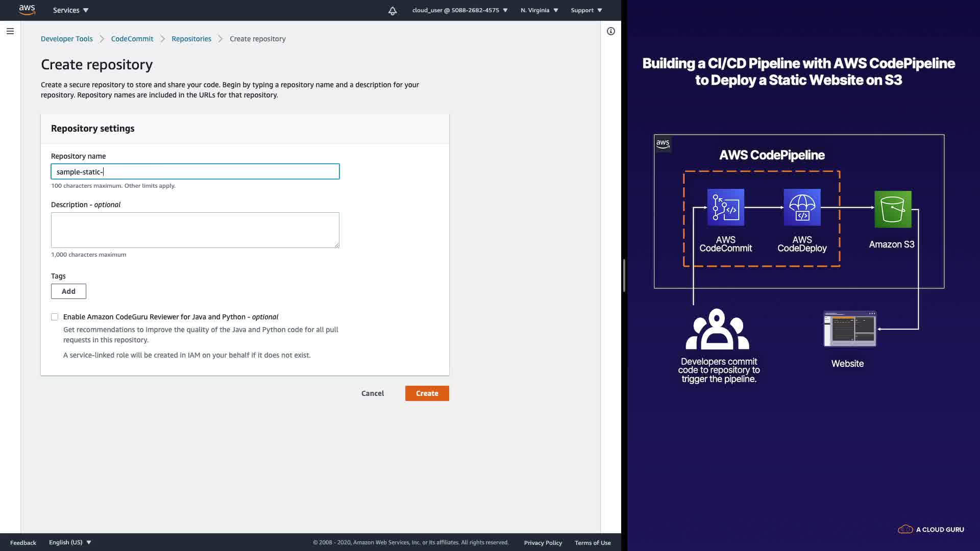This screenshot has width=980, height=551.
Task: Open the cloud_user account dropdown
Action: [459, 10]
